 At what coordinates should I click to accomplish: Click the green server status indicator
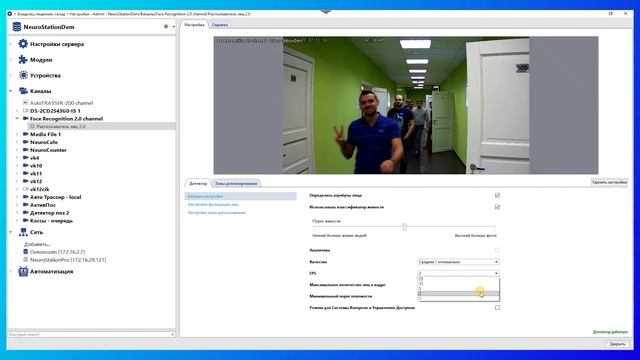click(x=166, y=27)
